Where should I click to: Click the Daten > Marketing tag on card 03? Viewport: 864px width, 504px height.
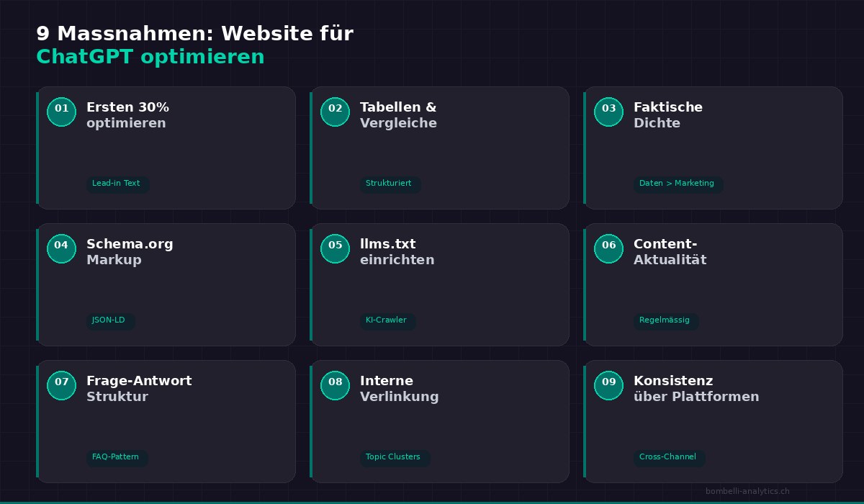tap(678, 184)
